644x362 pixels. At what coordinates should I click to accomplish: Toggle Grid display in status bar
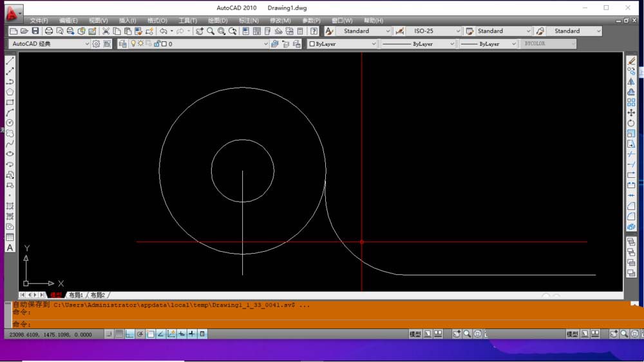click(x=119, y=334)
